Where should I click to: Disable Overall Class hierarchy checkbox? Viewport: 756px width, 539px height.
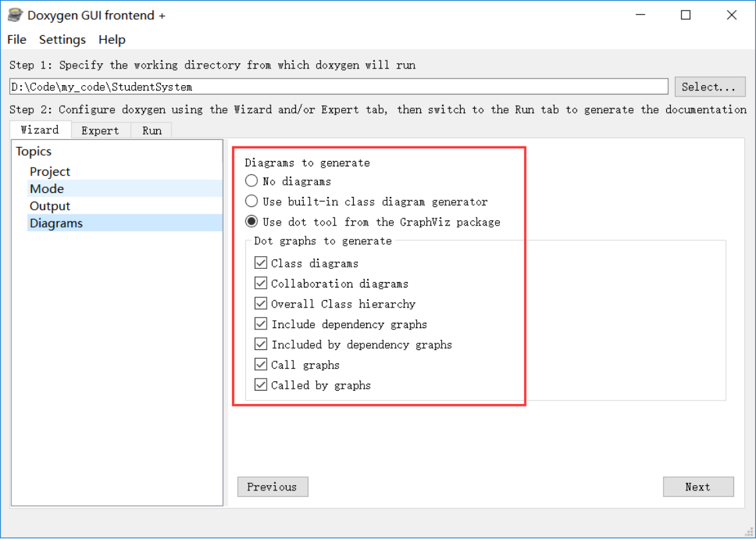click(x=261, y=303)
